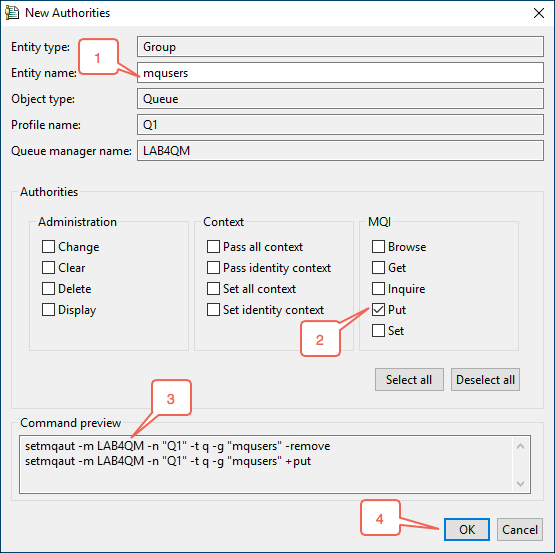555x553 pixels.
Task: Click command preview scroll down arrow
Action: click(x=520, y=483)
